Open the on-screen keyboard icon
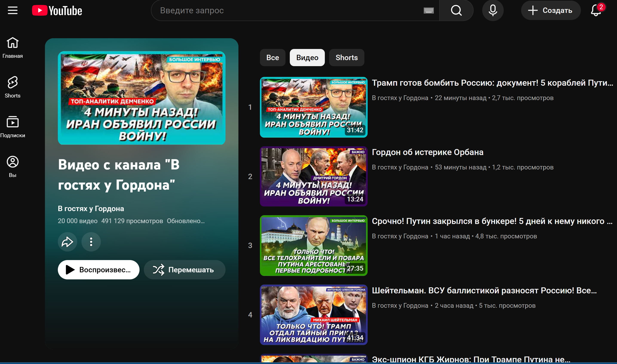The width and height of the screenshot is (617, 364). point(429,11)
